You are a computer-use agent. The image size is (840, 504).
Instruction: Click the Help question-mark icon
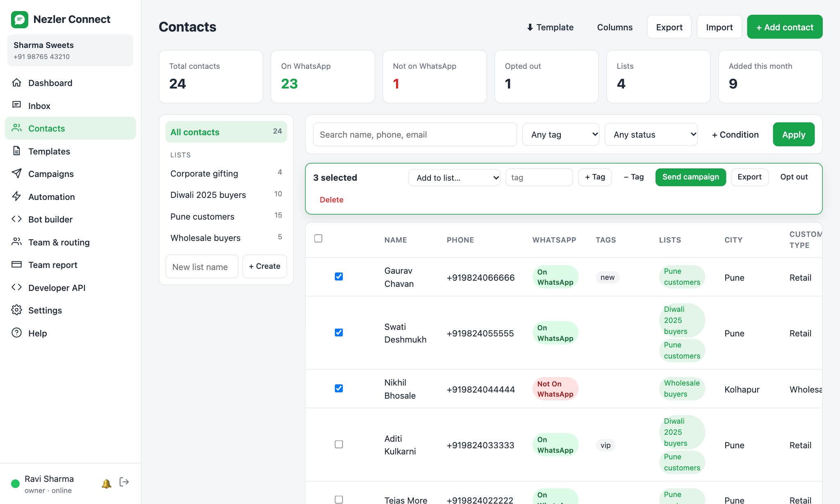coord(16,333)
